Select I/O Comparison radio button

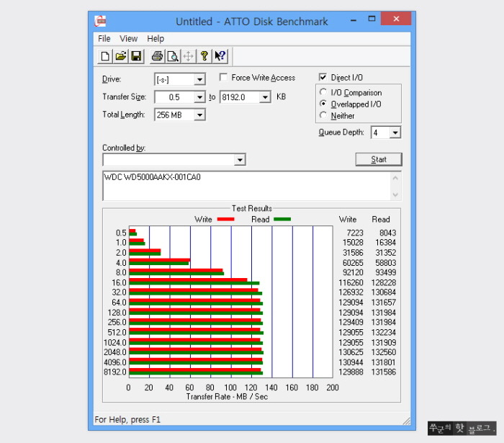click(x=323, y=92)
